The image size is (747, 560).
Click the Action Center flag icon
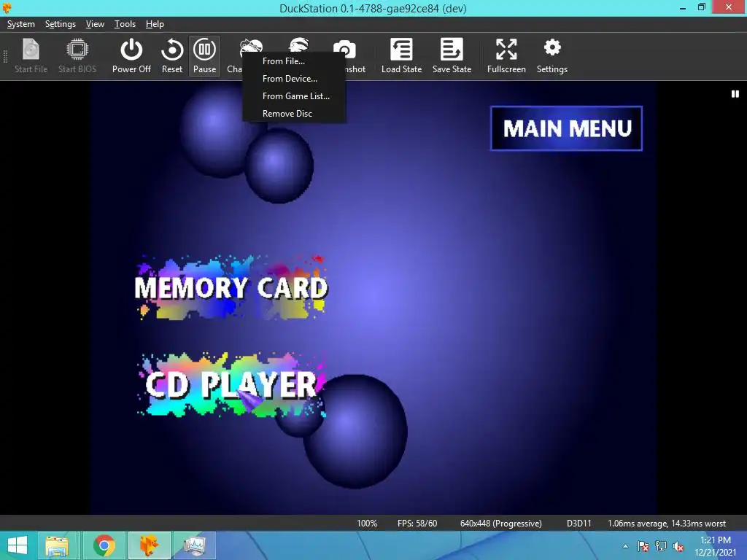(643, 546)
